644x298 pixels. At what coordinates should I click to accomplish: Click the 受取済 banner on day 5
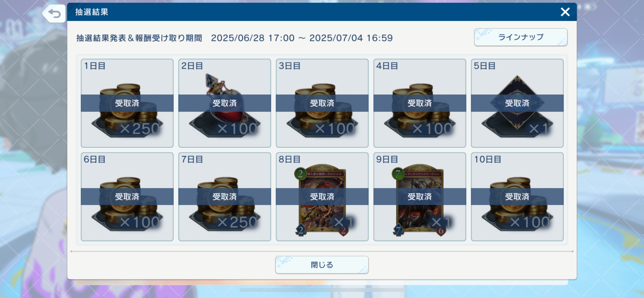pyautogui.click(x=517, y=103)
